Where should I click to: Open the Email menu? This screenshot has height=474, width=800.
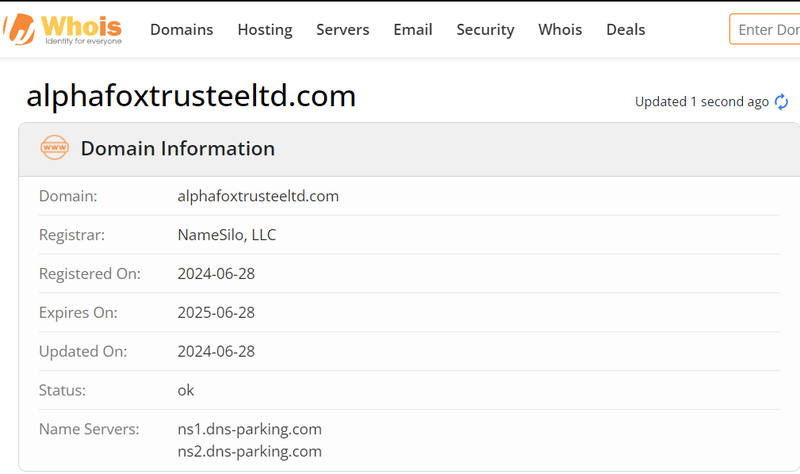coord(413,30)
